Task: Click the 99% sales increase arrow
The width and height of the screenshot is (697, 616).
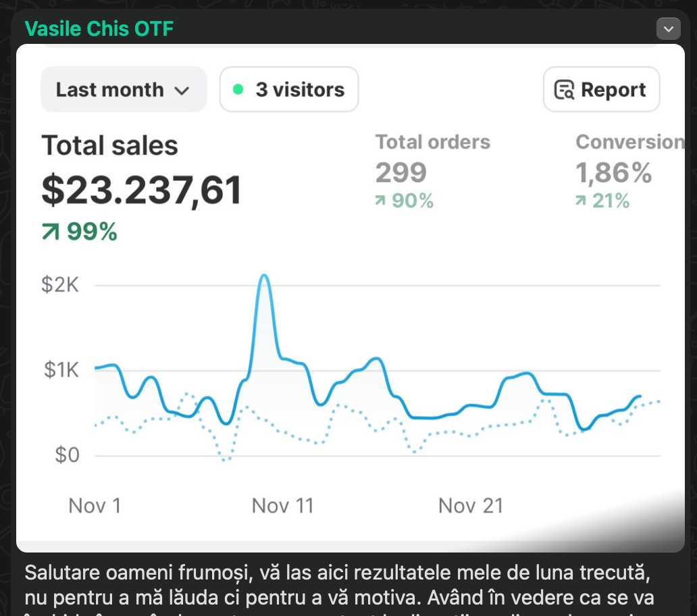Action: [x=51, y=232]
